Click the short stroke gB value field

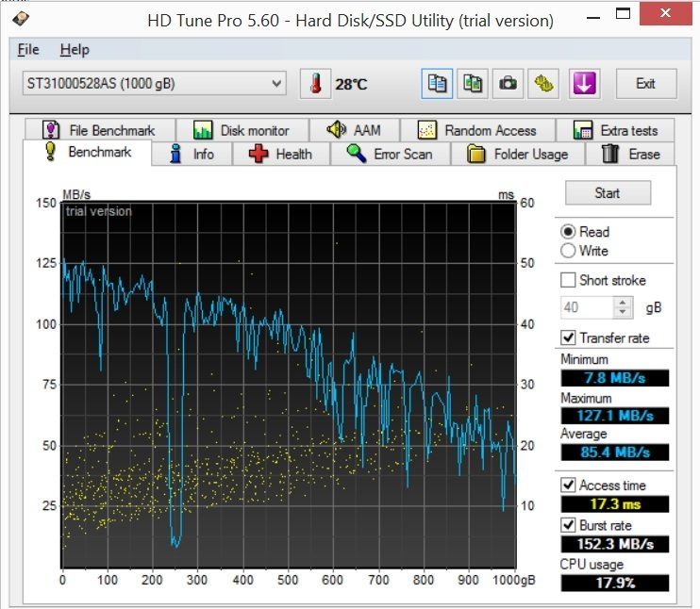[587, 307]
